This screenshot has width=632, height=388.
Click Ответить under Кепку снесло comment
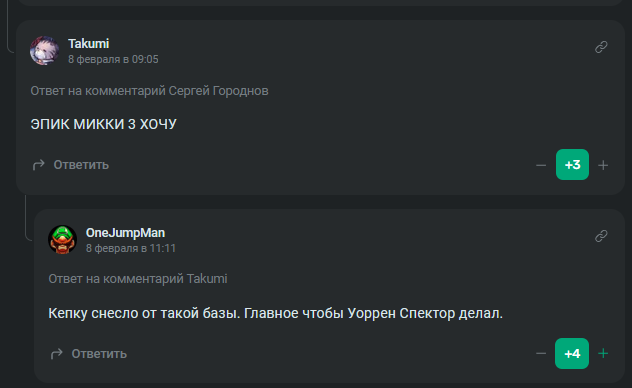tap(99, 354)
